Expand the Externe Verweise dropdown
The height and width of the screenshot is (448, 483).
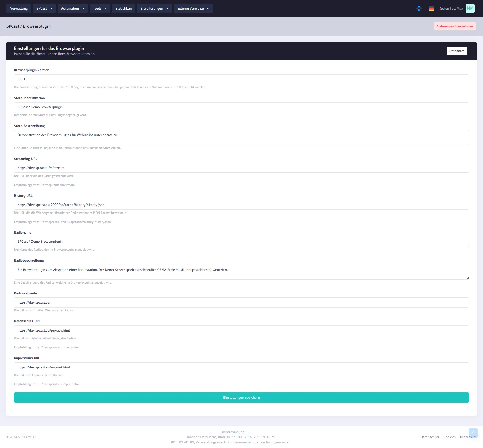pos(193,8)
